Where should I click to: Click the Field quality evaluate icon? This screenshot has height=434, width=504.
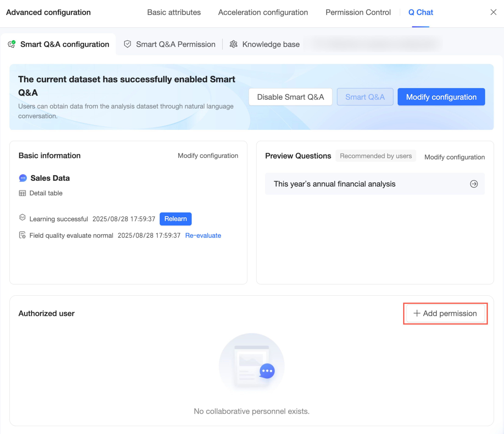(22, 235)
